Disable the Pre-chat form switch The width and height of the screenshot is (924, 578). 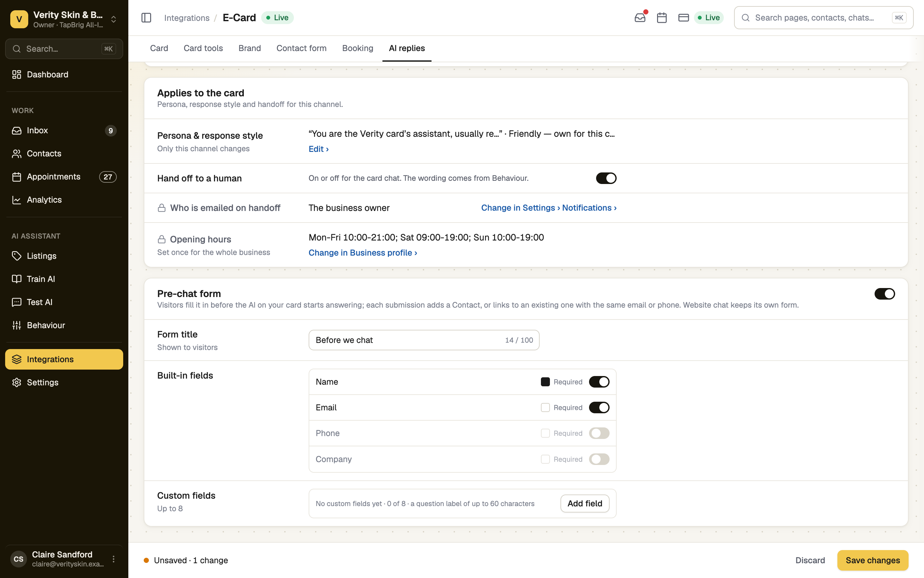[884, 293]
